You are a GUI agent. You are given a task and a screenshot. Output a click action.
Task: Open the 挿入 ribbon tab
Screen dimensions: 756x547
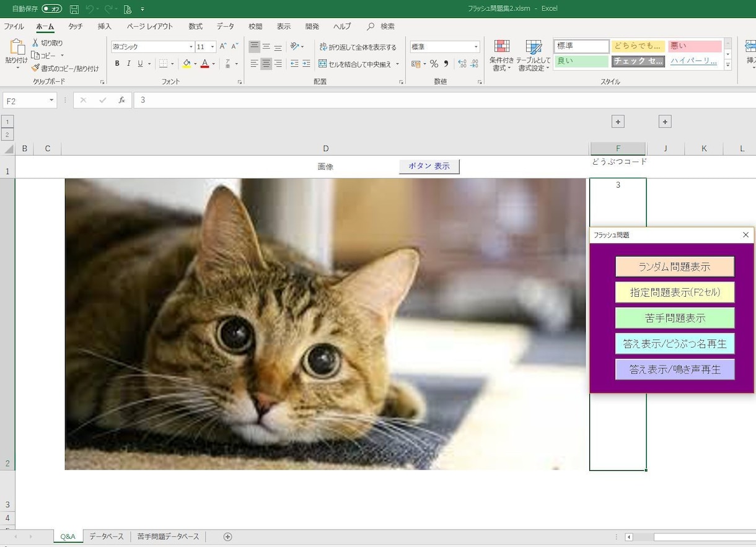(x=105, y=27)
